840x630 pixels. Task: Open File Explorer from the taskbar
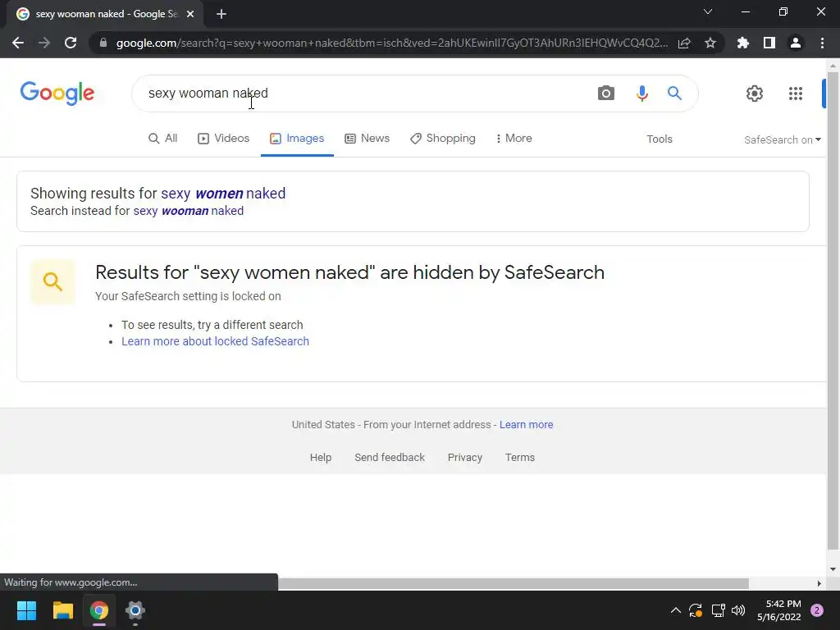62,610
